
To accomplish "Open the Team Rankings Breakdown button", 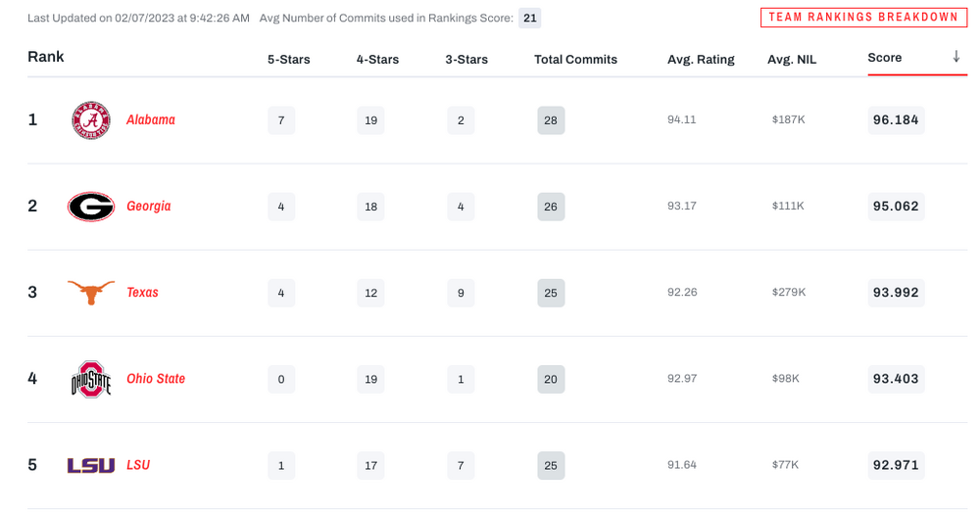I will [x=862, y=18].
